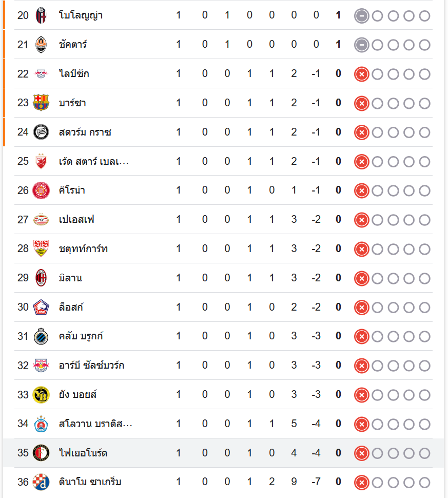This screenshot has width=448, height=498.
Task: Click the Bologna club crest icon
Action: (x=41, y=15)
